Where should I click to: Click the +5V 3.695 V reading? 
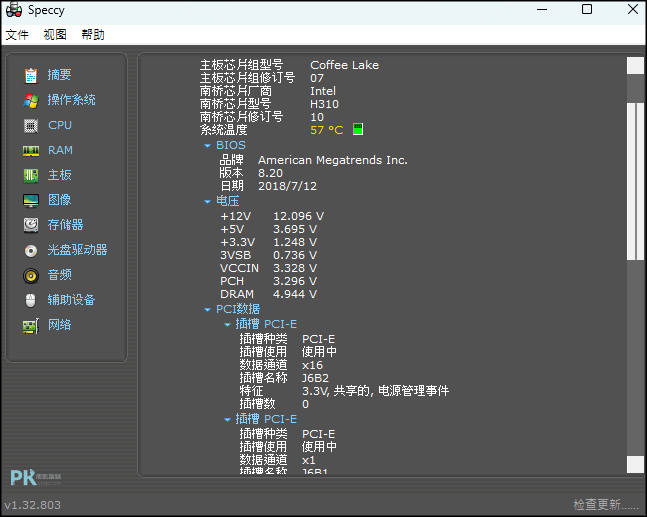[269, 229]
